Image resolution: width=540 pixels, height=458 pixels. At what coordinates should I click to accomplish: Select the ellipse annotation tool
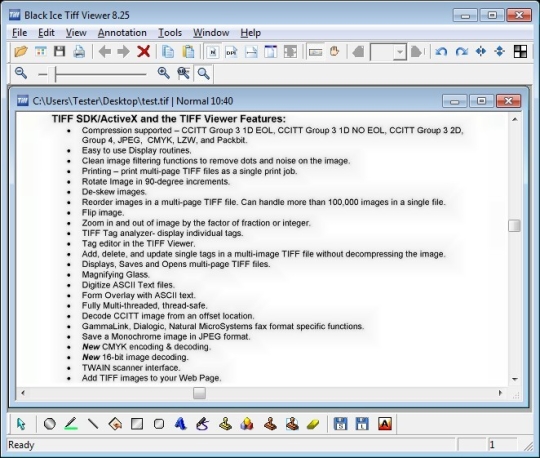pos(50,424)
